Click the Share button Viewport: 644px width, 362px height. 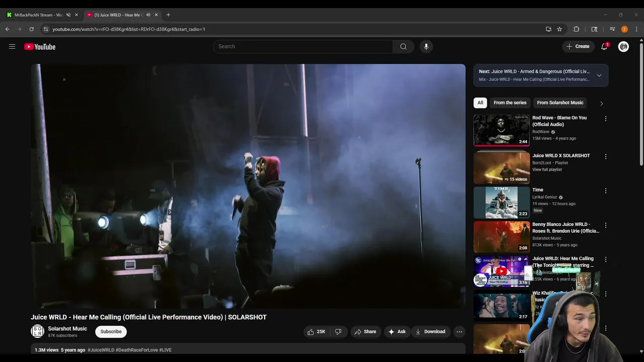[x=365, y=332]
